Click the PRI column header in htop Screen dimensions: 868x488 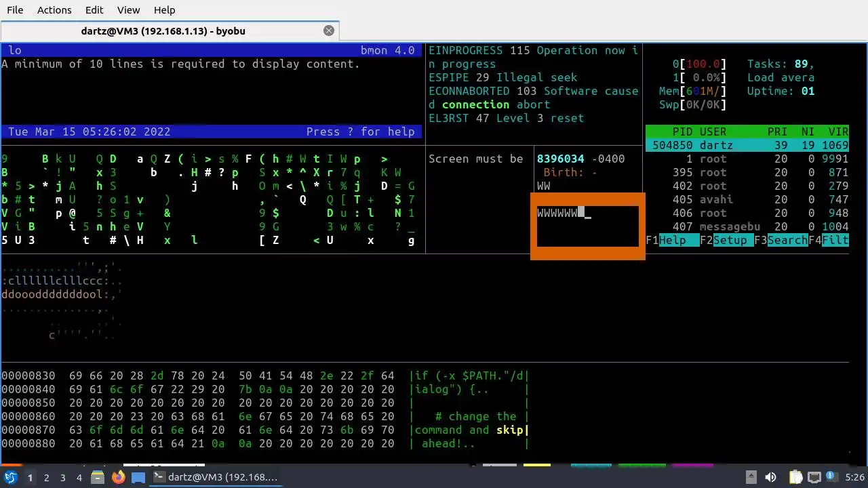point(777,131)
